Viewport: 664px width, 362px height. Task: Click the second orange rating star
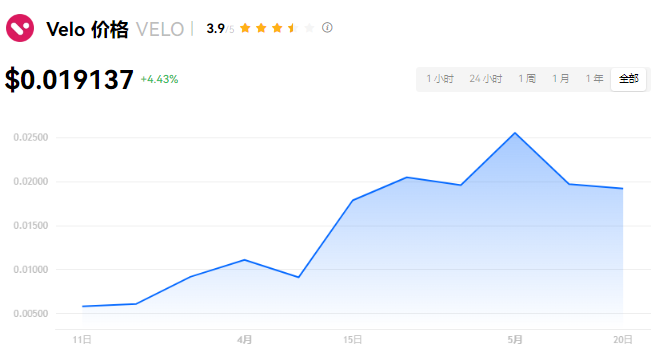pyautogui.click(x=261, y=28)
